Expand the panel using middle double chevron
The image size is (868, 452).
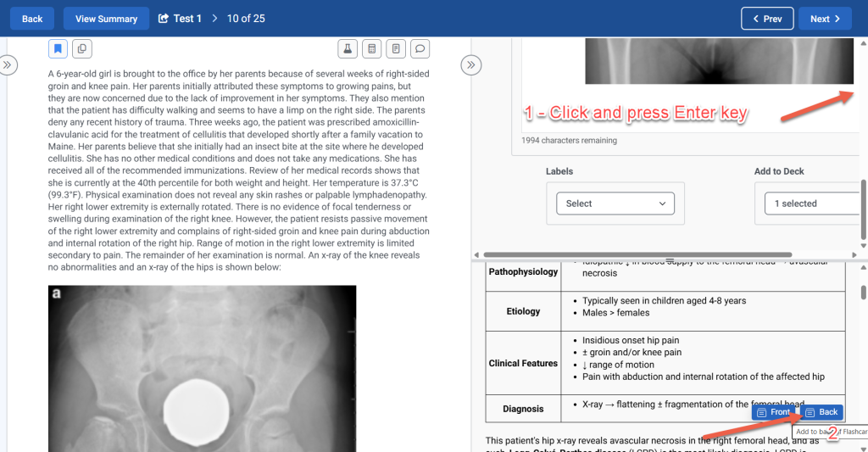471,64
